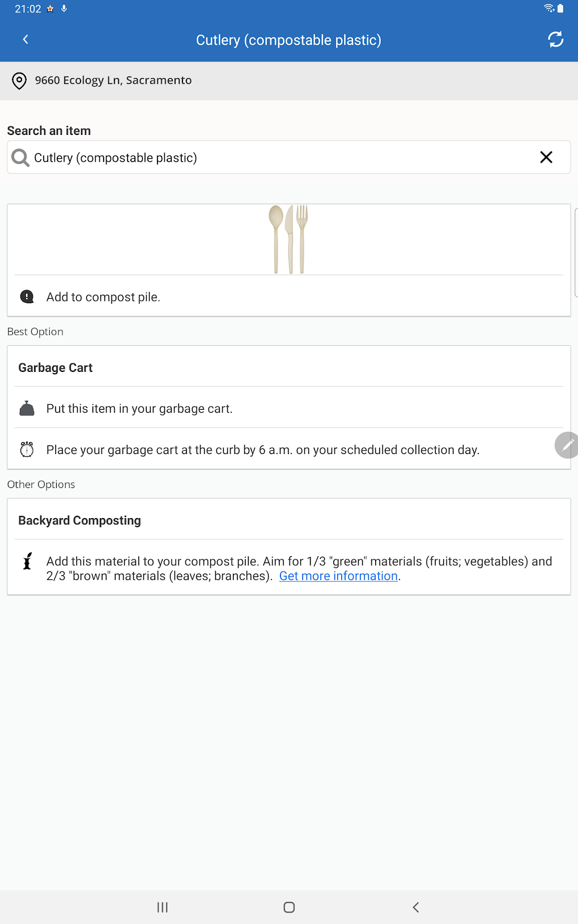Select the magnifying glass search icon
The height and width of the screenshot is (924, 578).
[x=20, y=157]
